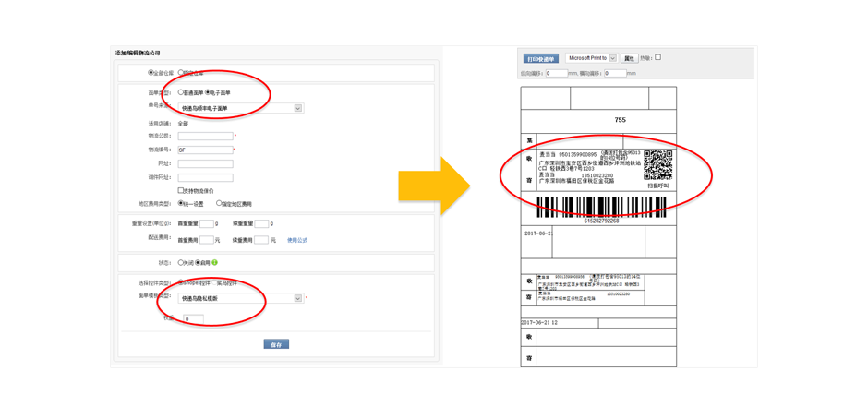Click the QR code on the waybill
The height and width of the screenshot is (395, 868).
[657, 166]
